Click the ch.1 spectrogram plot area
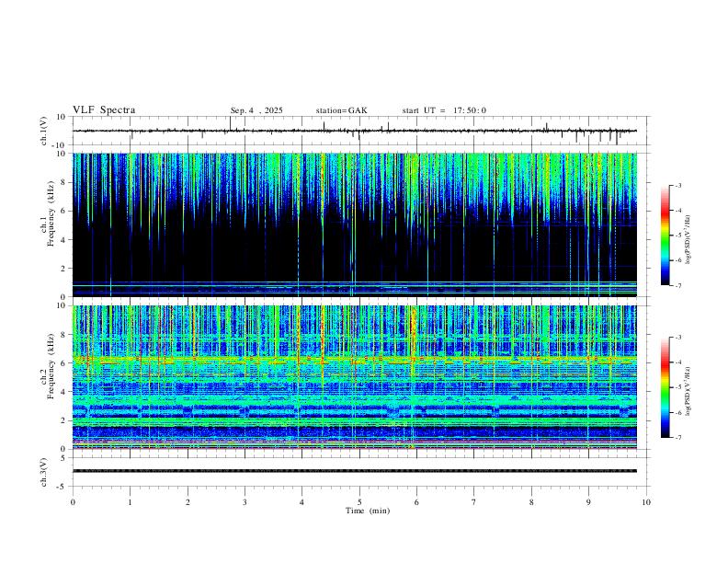 [x=355, y=224]
